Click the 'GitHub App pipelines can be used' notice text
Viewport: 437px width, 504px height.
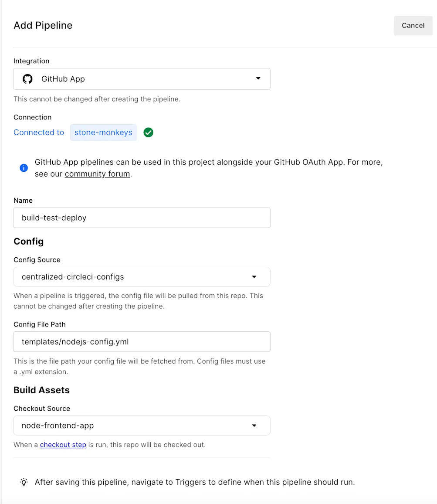pyautogui.click(x=209, y=168)
